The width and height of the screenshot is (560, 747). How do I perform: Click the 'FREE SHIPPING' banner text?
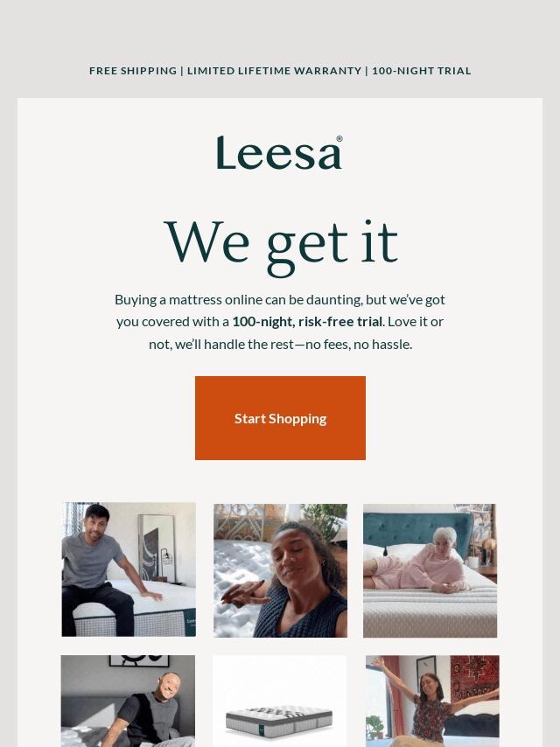point(133,71)
